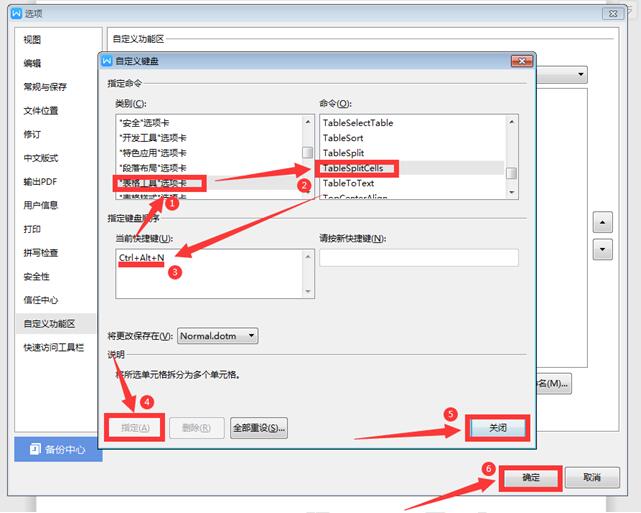The image size is (641, 513).
Task: Open 视图 options category
Action: 32,40
